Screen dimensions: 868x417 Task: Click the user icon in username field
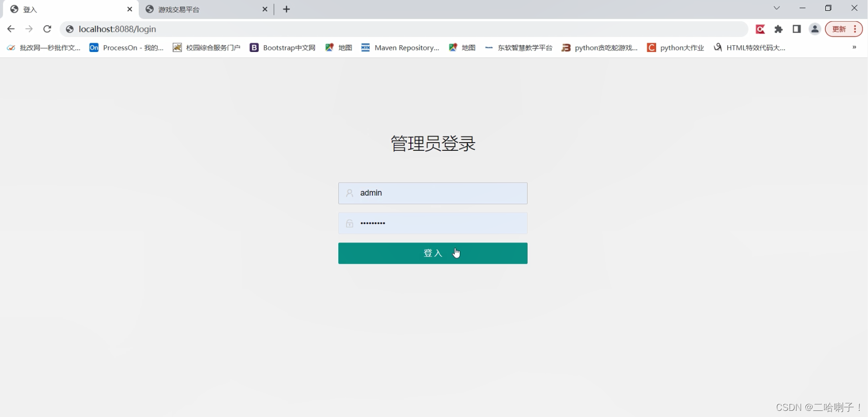click(x=350, y=193)
